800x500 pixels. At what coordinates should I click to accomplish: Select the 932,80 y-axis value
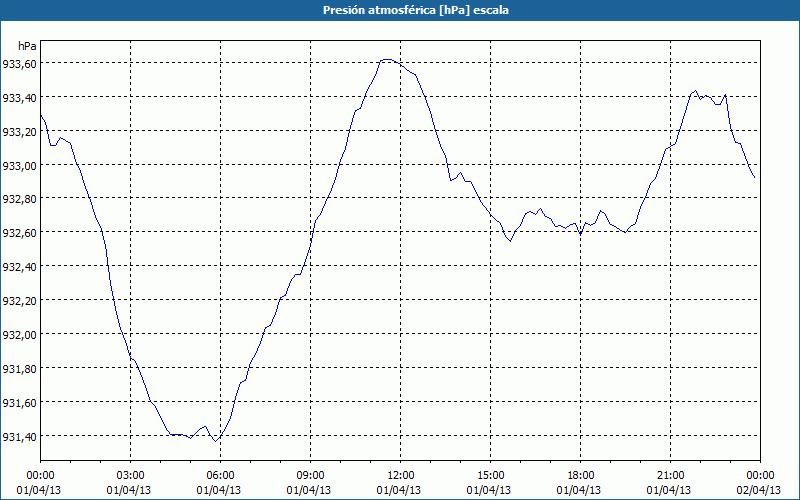click(x=19, y=199)
